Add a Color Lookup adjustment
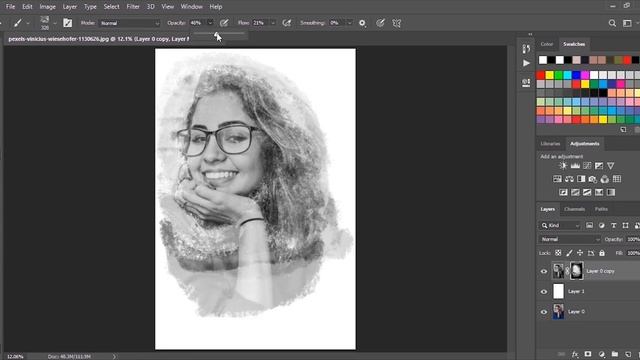 [617, 179]
